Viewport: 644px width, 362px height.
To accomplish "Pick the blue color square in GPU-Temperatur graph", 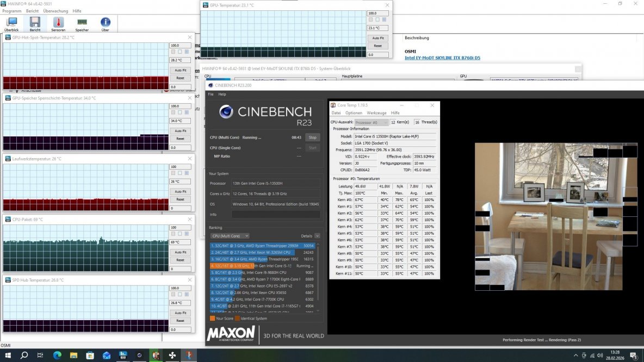I will pyautogui.click(x=385, y=20).
